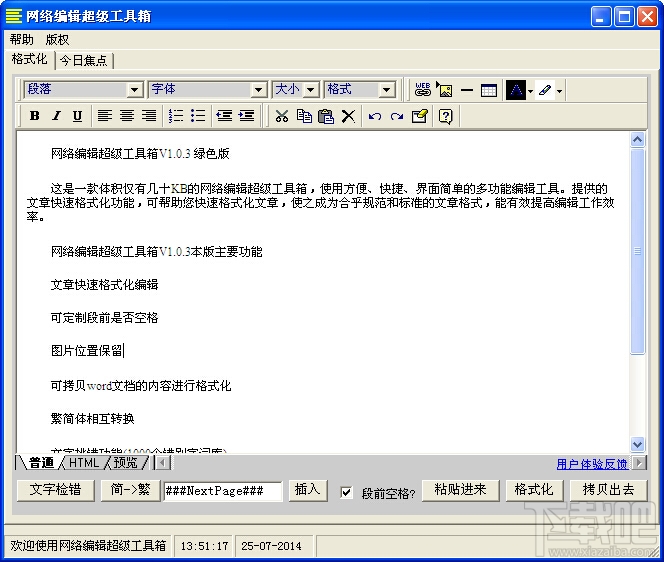
Task: Switch to the 今日焦点 tab
Action: pos(84,60)
